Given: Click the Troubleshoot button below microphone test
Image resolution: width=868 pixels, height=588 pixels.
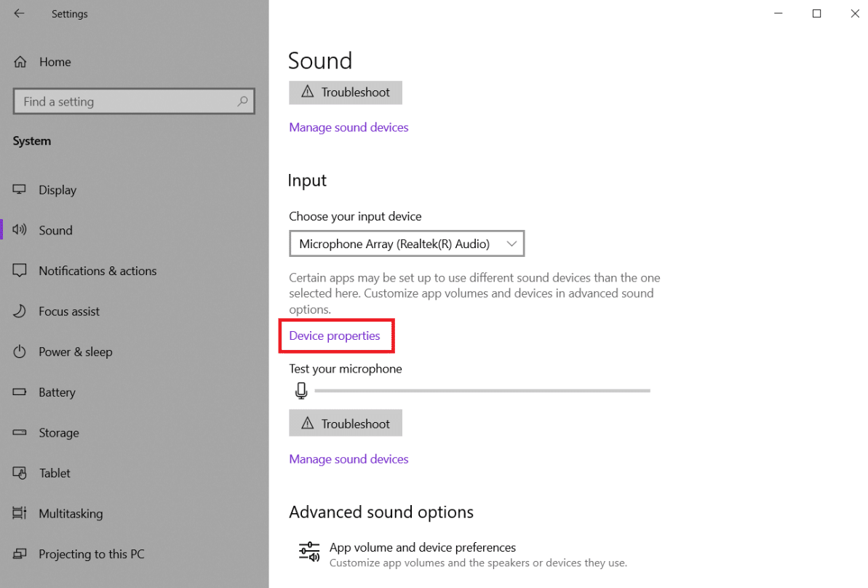Looking at the screenshot, I should 346,424.
